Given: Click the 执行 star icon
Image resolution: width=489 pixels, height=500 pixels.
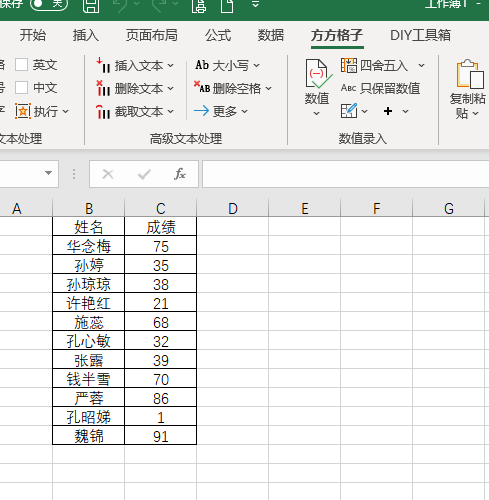Looking at the screenshot, I should click(x=23, y=111).
